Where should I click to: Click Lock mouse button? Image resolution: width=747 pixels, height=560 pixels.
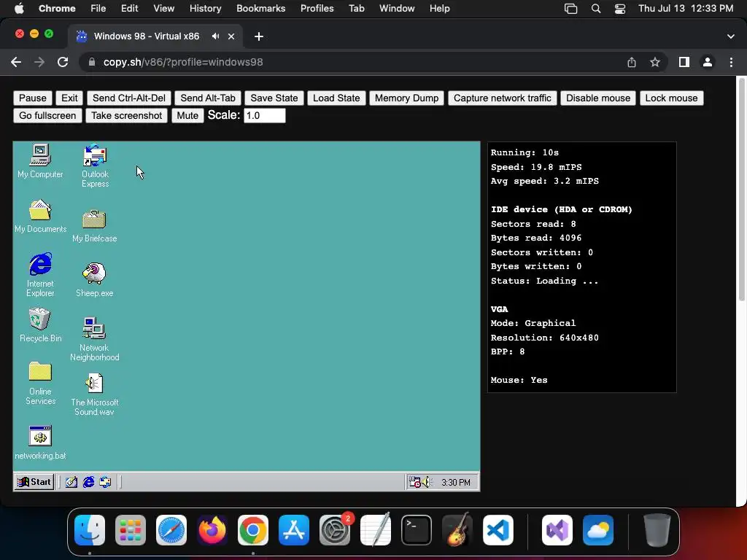tap(671, 98)
